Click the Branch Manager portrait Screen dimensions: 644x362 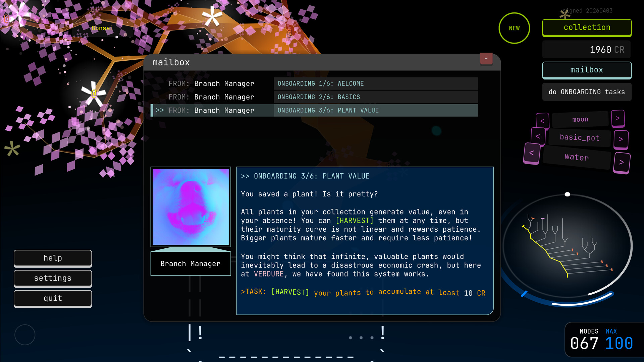tap(191, 206)
